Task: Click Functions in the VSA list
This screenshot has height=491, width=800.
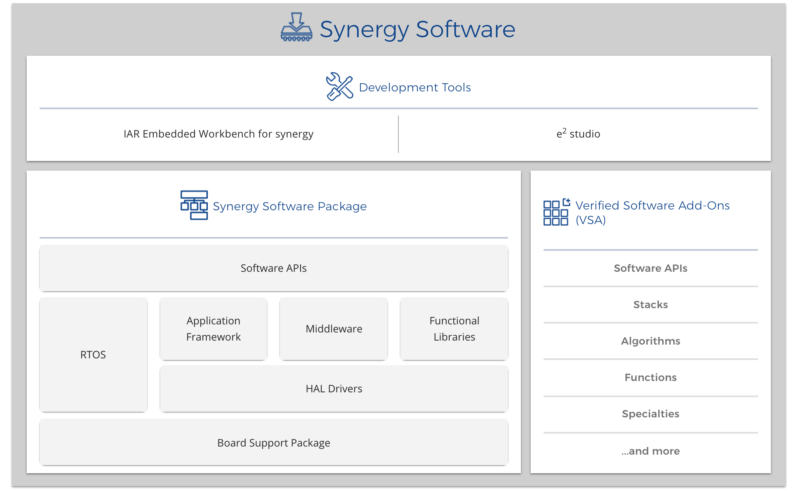Action: coord(650,378)
